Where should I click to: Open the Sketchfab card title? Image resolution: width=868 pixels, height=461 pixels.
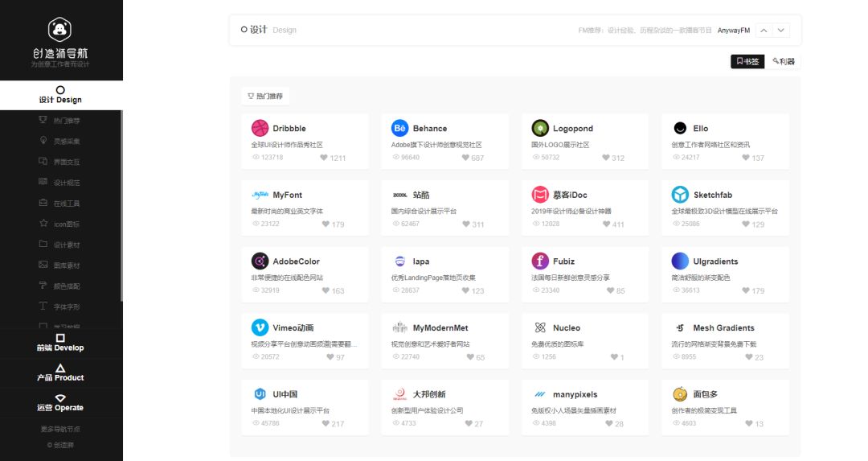point(712,195)
